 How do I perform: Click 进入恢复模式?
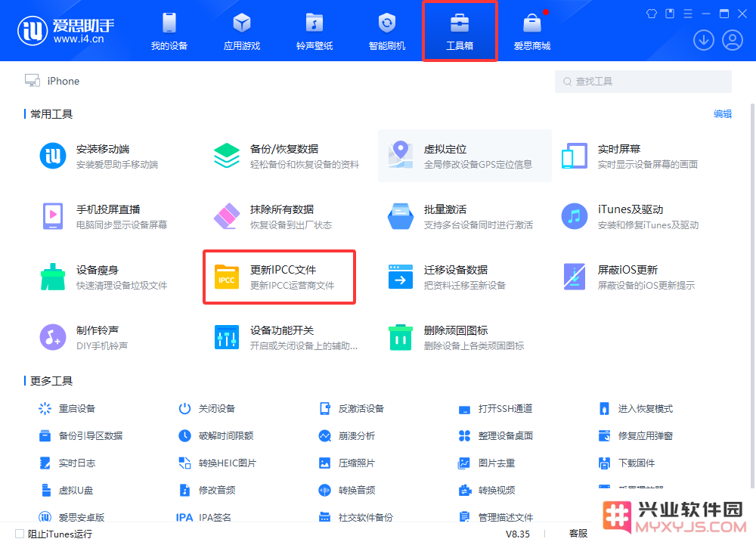636,409
